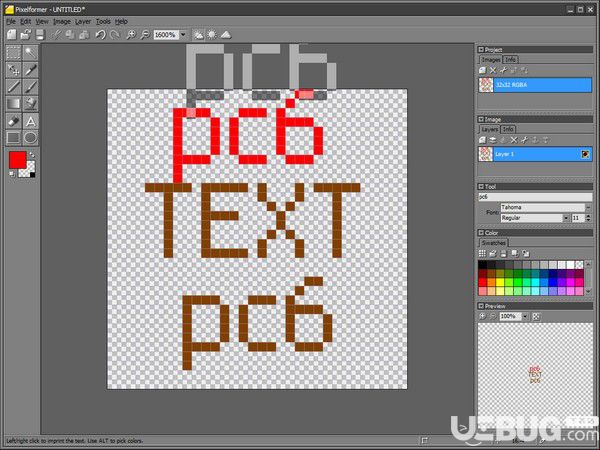Toggle Layer 1 visibility icon
Image resolution: width=600 pixels, height=450 pixels.
click(585, 154)
